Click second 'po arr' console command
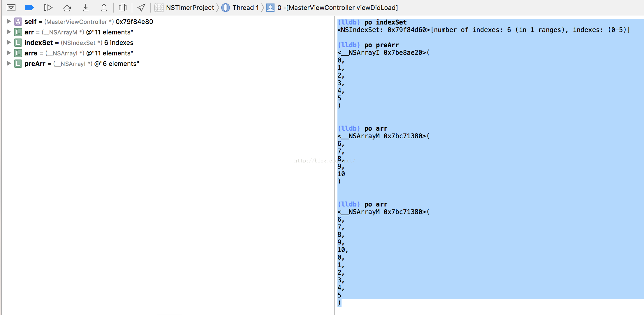The image size is (644, 315). click(x=376, y=204)
